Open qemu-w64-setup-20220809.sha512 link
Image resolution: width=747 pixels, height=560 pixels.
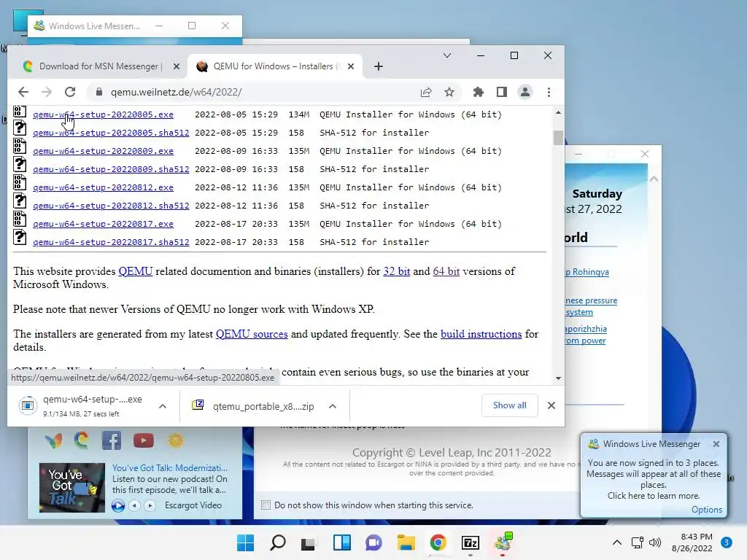(x=111, y=169)
